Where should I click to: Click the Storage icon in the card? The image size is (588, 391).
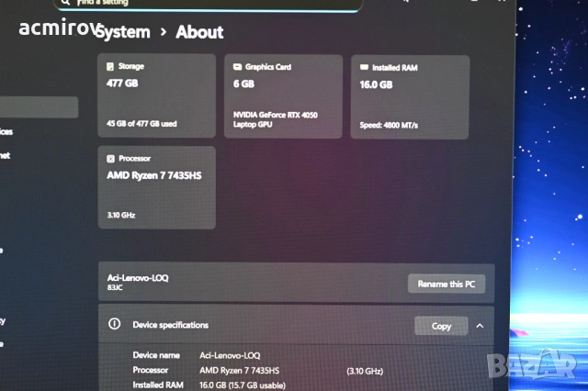110,67
